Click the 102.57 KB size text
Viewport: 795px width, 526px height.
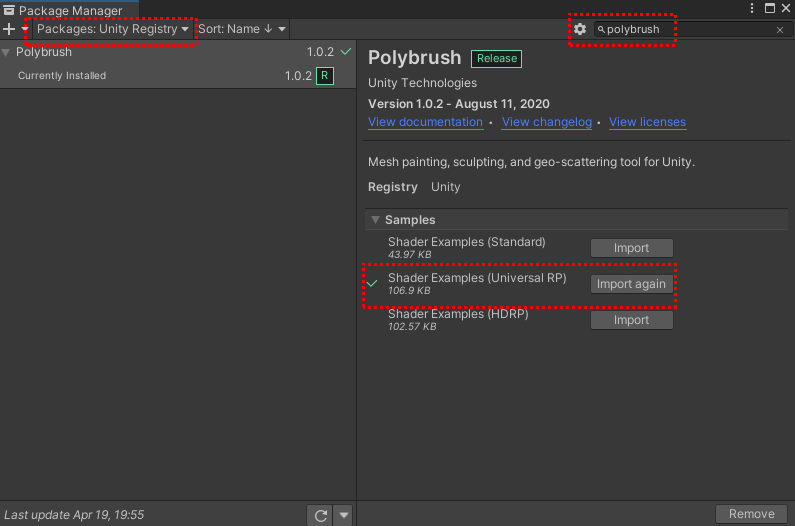point(412,327)
